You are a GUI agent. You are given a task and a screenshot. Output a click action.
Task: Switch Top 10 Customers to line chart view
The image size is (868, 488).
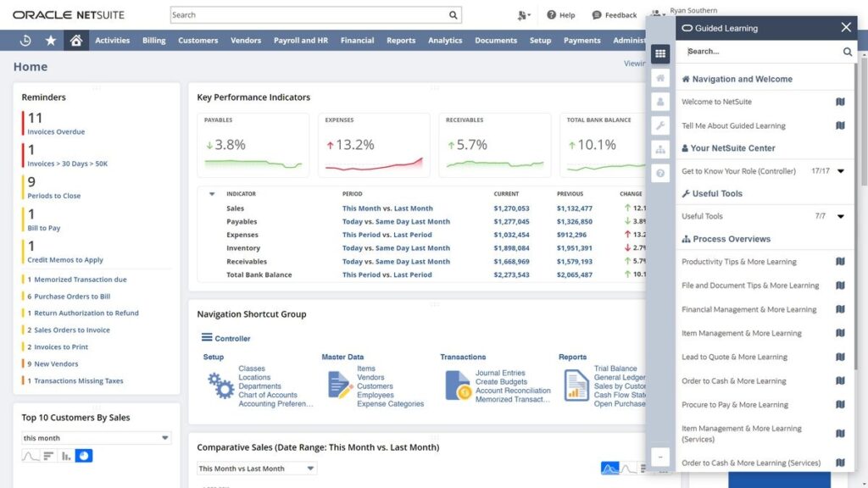[x=31, y=456]
